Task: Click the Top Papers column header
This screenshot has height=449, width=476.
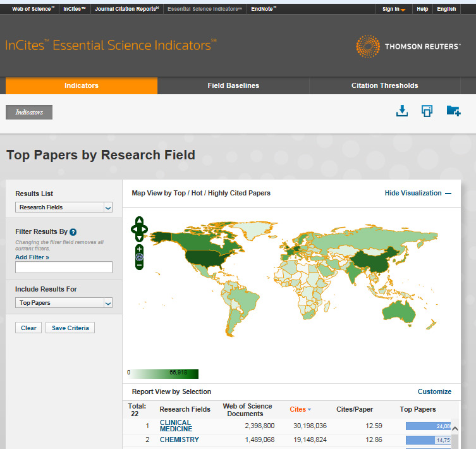Action: click(418, 409)
